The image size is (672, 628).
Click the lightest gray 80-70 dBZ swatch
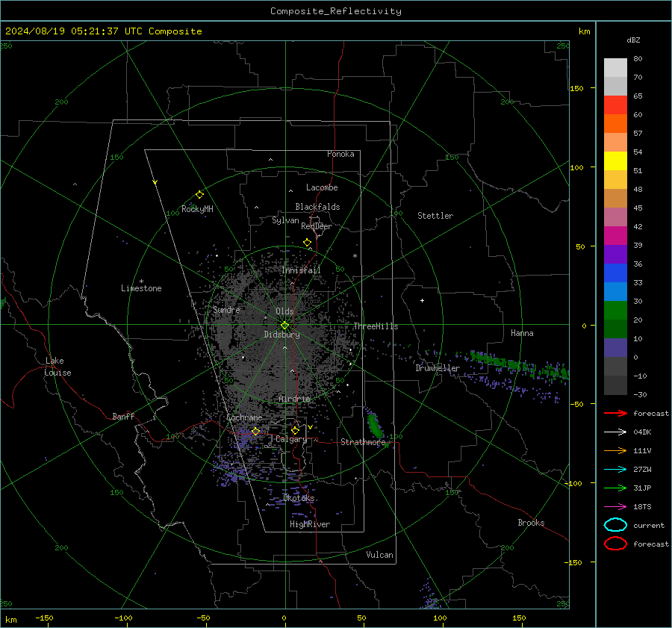point(615,68)
